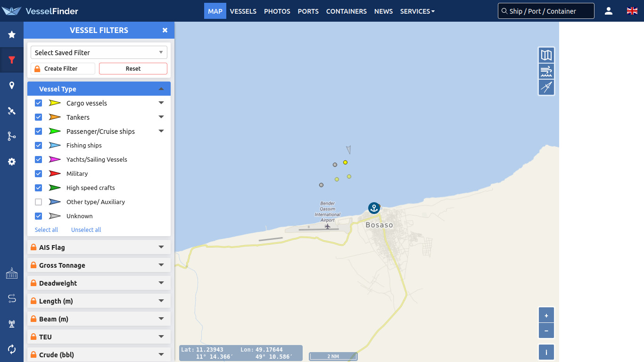
Task: Click the Reset button
Action: point(133,68)
